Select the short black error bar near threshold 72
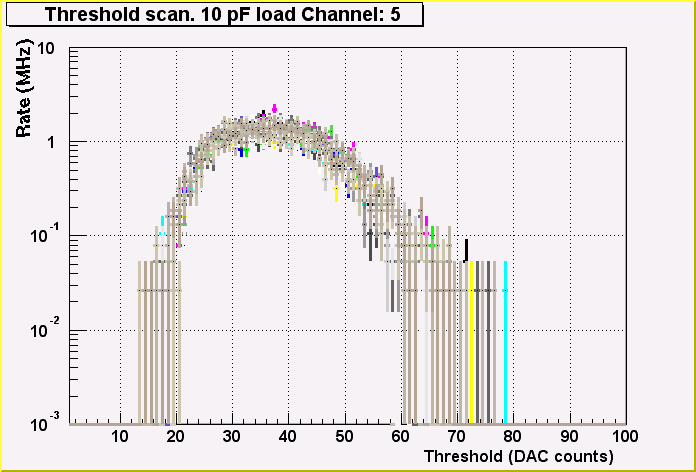696x472 pixels. click(466, 250)
